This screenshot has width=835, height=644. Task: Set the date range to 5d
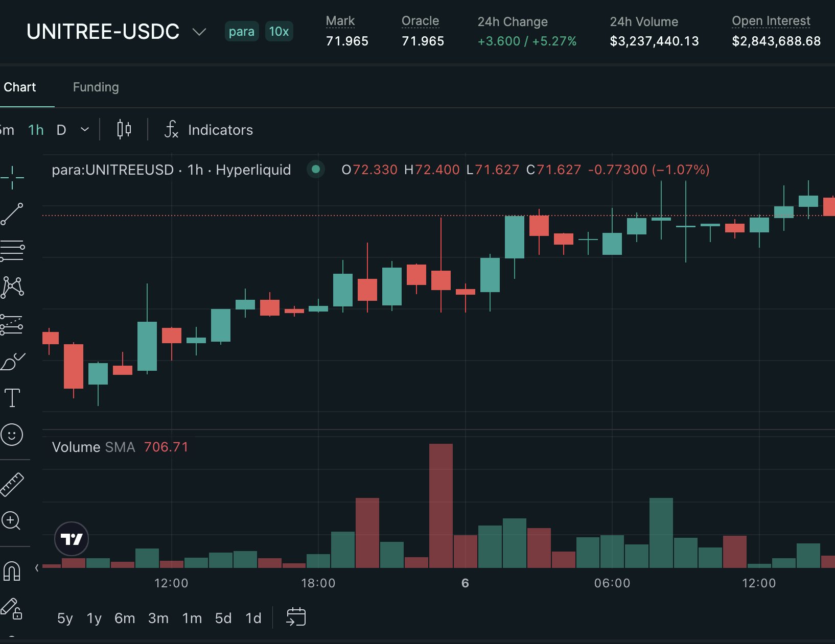(x=223, y=618)
